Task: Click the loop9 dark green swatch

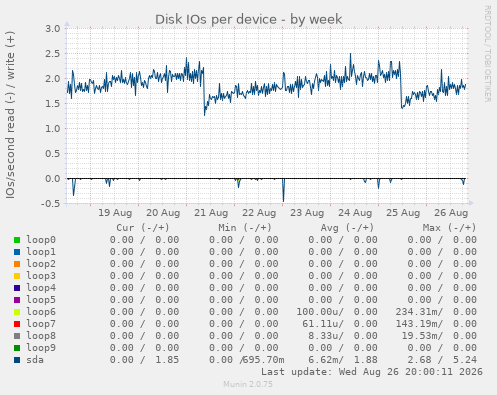Action: (x=17, y=348)
